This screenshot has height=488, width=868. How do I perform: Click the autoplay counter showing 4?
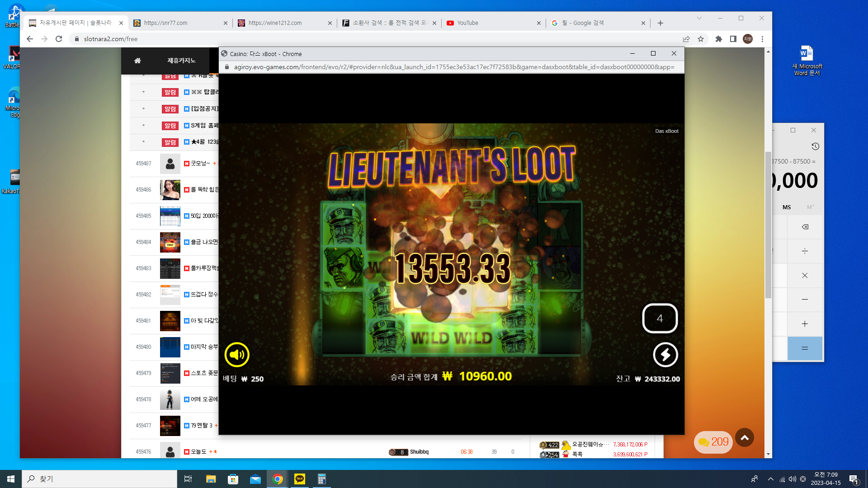click(x=660, y=318)
